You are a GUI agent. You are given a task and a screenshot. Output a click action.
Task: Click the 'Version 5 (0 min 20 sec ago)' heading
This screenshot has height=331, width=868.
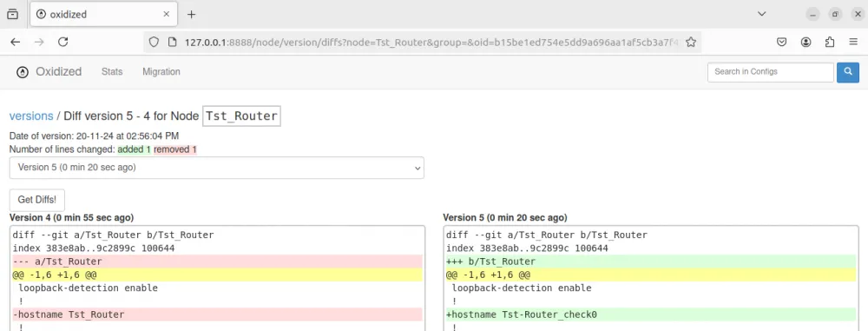(x=505, y=218)
